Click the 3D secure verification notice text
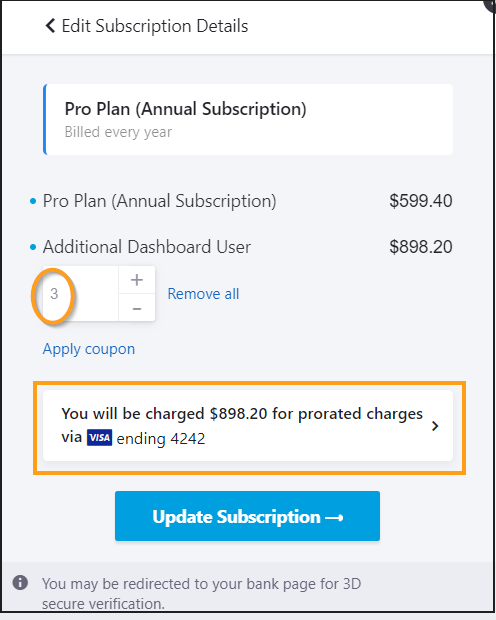Image resolution: width=496 pixels, height=620 pixels. [202, 594]
